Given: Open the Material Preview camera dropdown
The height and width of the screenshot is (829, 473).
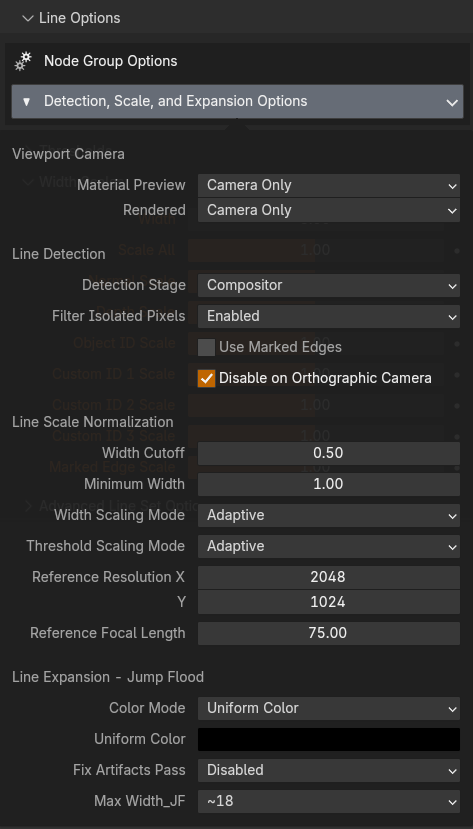Looking at the screenshot, I should pyautogui.click(x=329, y=185).
